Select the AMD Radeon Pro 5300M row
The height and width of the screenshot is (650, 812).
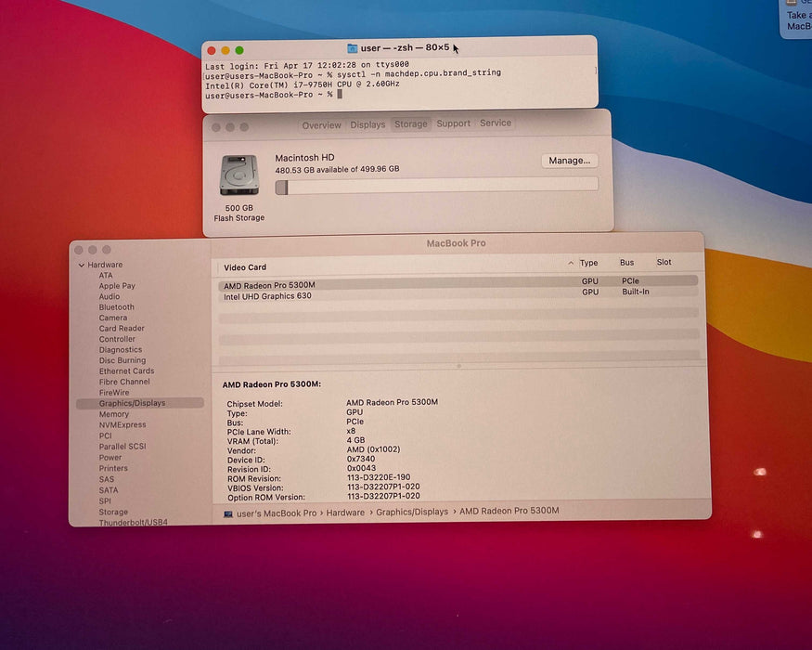pos(458,283)
